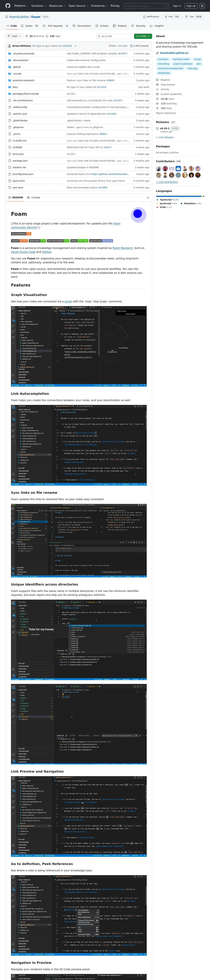Image resolution: width=210 pixels, height=980 pixels.
Task: Click the .gitignore file icon
Action: [9, 127]
